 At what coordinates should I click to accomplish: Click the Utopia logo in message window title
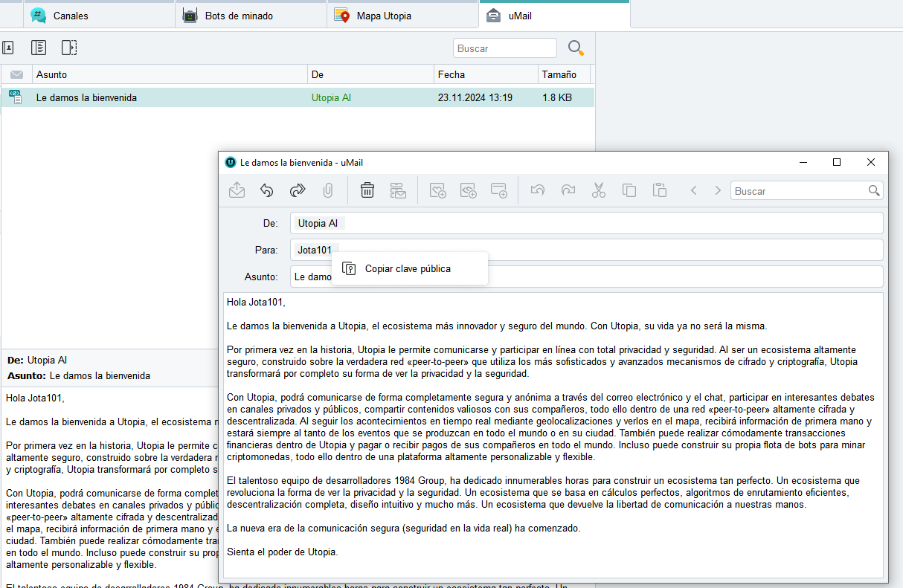231,162
